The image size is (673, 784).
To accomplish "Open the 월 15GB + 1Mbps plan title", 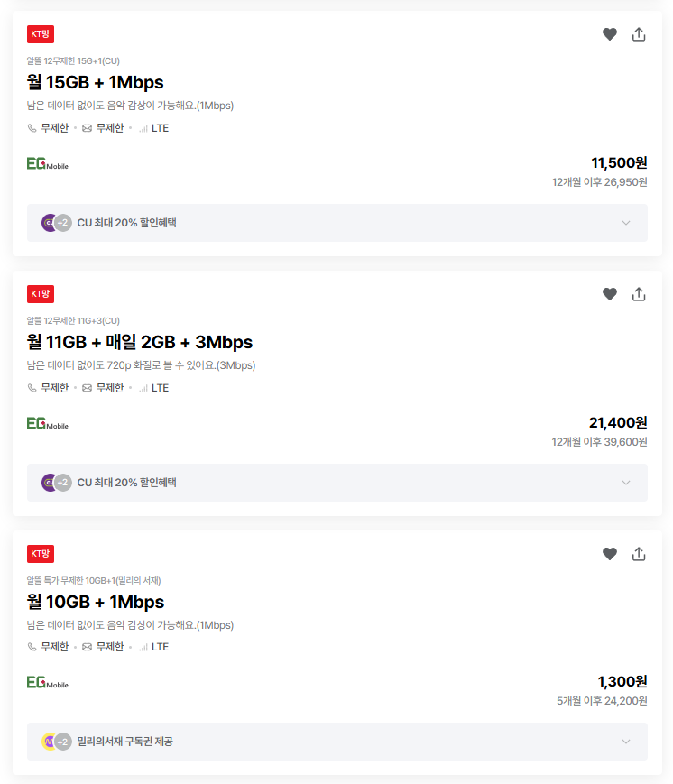I will [x=95, y=83].
